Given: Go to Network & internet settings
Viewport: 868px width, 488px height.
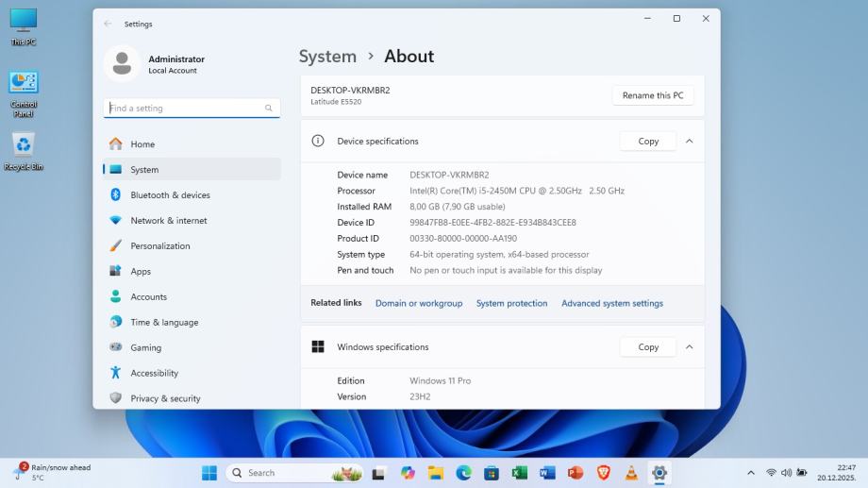Looking at the screenshot, I should click(x=168, y=221).
